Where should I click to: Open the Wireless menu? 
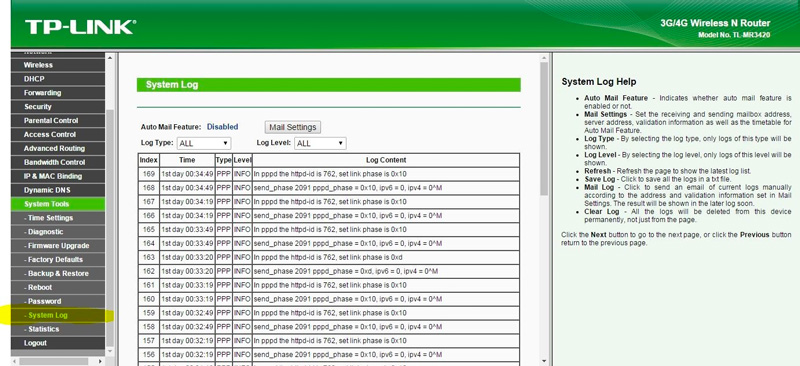point(58,65)
